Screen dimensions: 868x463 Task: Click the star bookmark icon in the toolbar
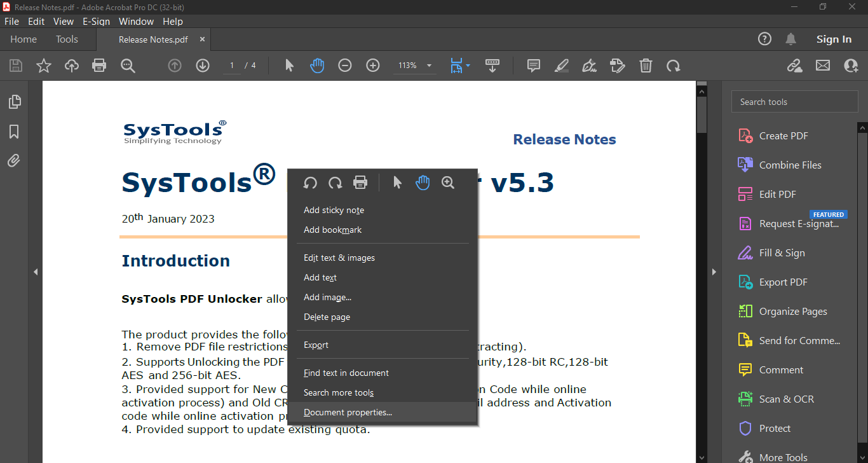point(44,66)
